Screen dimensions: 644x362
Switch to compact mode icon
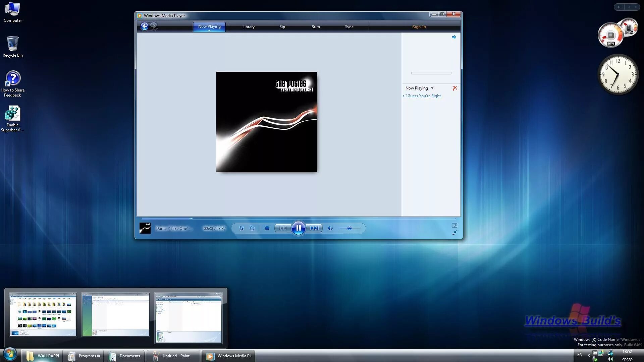point(454,233)
